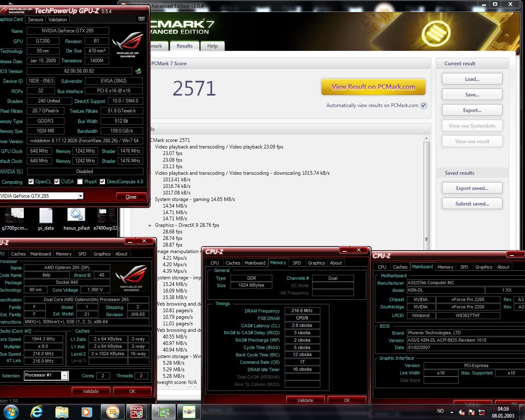Viewport: 525px width, 420px height.
Task: Click the BIOS save chip icon in GPU-Z
Action: pyautogui.click(x=138, y=71)
